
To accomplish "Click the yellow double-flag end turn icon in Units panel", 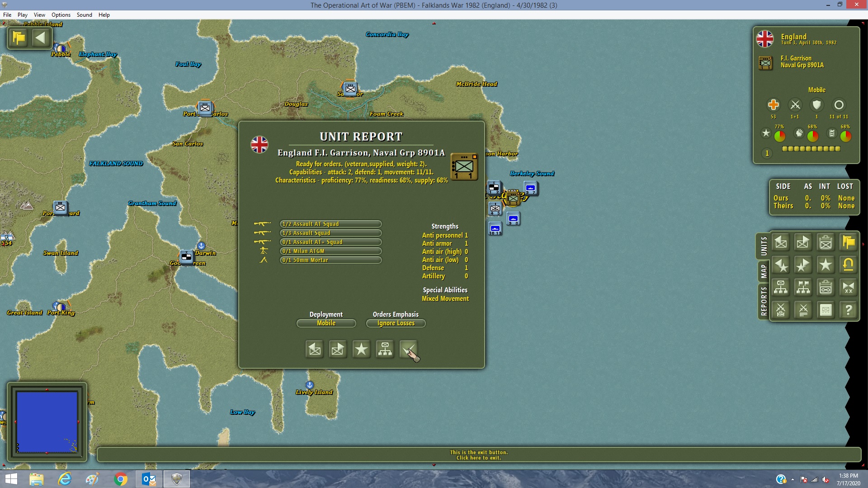I will 849,243.
